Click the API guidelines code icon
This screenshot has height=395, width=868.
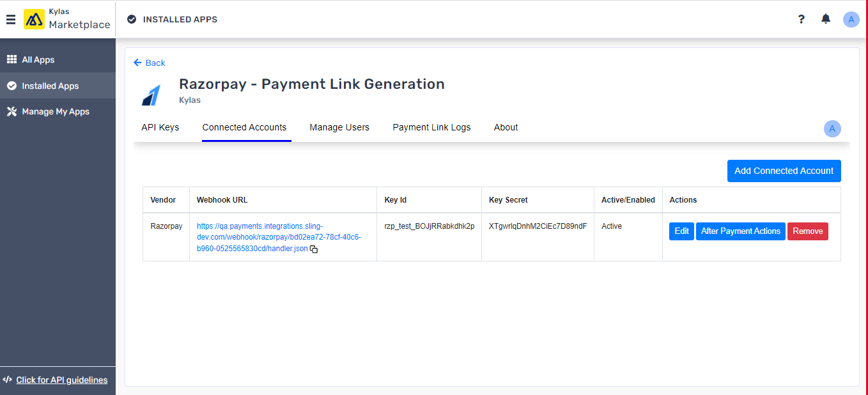pyautogui.click(x=8, y=380)
